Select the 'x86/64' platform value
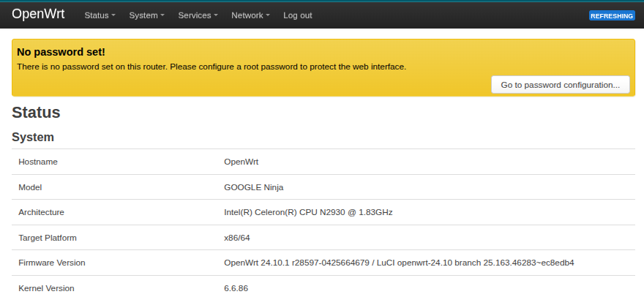The height and width of the screenshot is (297, 644). tap(236, 238)
